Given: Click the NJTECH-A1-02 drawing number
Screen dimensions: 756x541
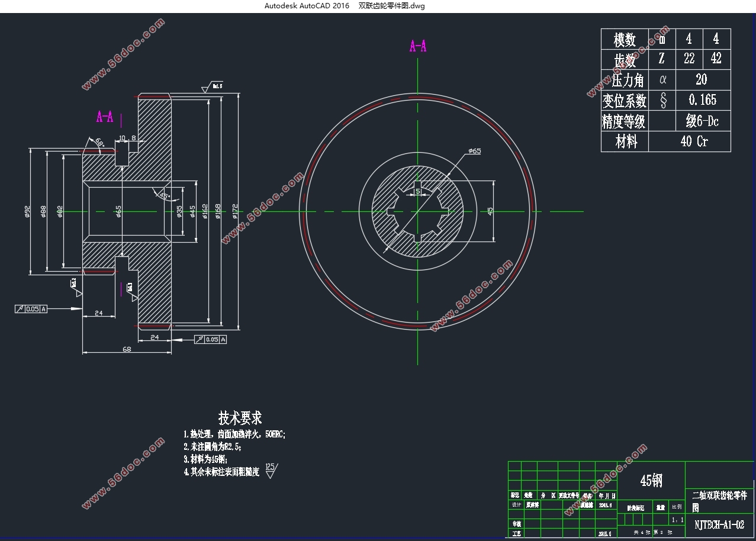Looking at the screenshot, I should 719,524.
